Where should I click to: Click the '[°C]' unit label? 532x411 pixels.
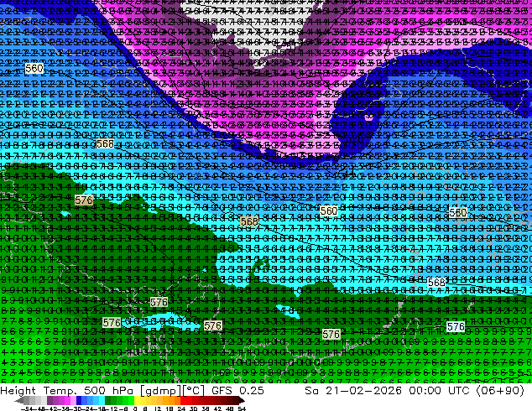click(x=193, y=391)
